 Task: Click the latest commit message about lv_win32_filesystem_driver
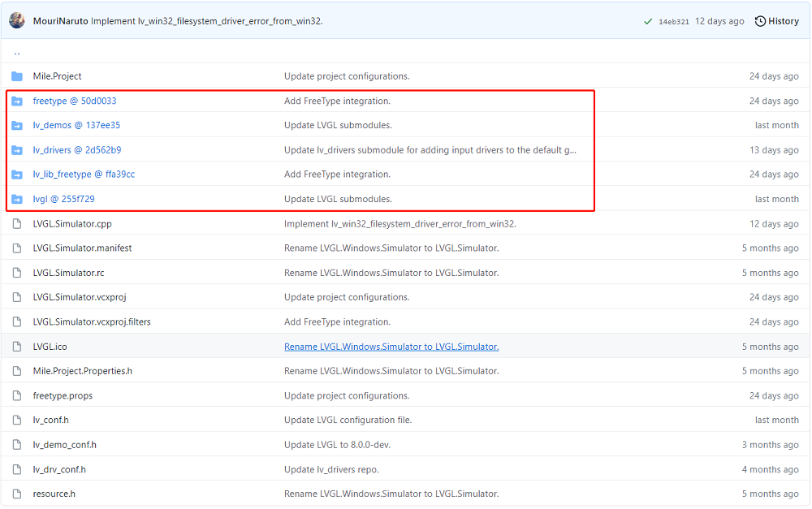pyautogui.click(x=207, y=21)
